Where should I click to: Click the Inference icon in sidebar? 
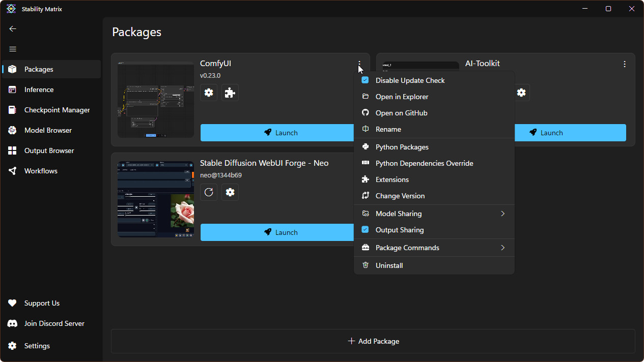coord(13,89)
